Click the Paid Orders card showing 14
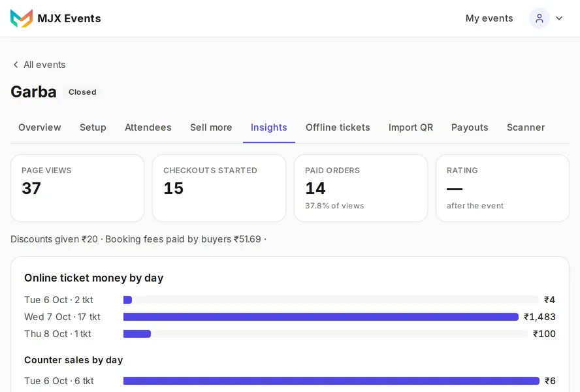This screenshot has width=580, height=392. tap(361, 188)
